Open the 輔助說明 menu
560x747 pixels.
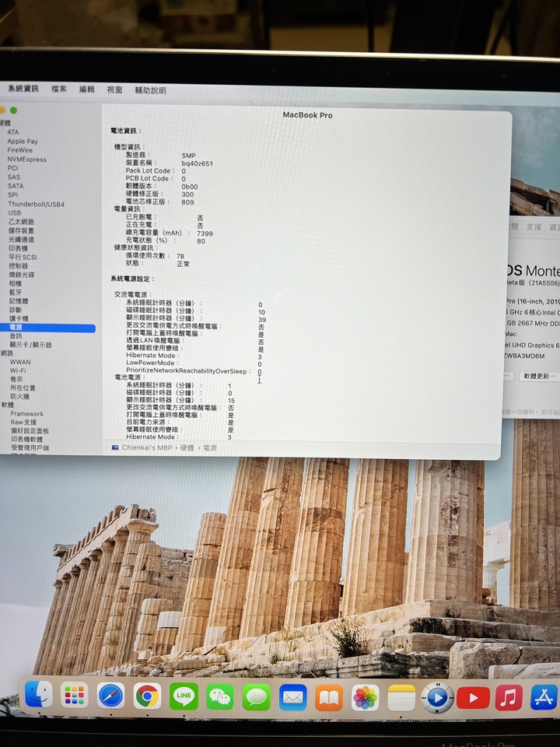[150, 90]
